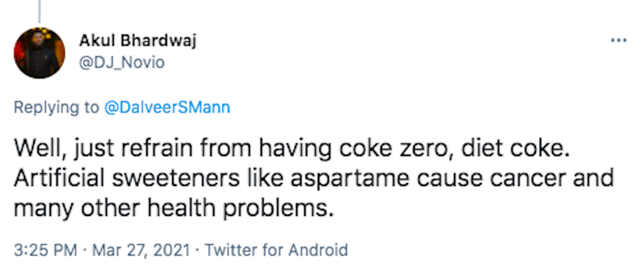Click the word "Well," starting the tweet

click(x=39, y=148)
